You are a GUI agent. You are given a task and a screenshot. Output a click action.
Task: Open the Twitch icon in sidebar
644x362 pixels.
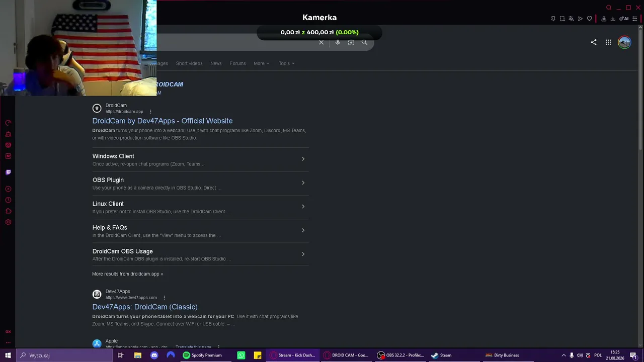click(8, 172)
